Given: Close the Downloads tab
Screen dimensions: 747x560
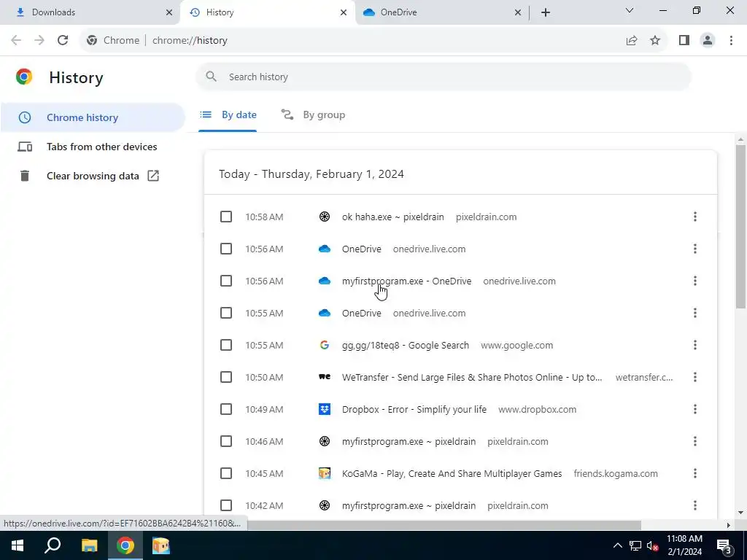Looking at the screenshot, I should 169,12.
